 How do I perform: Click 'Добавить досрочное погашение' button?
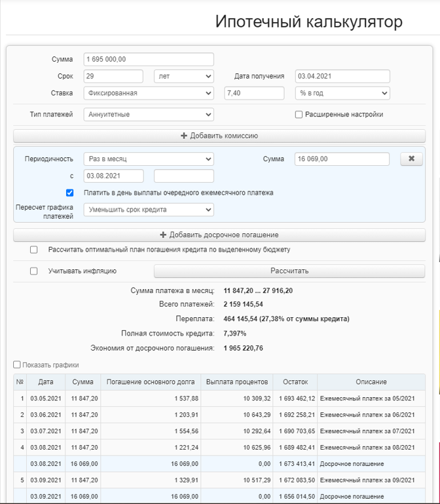(x=219, y=235)
